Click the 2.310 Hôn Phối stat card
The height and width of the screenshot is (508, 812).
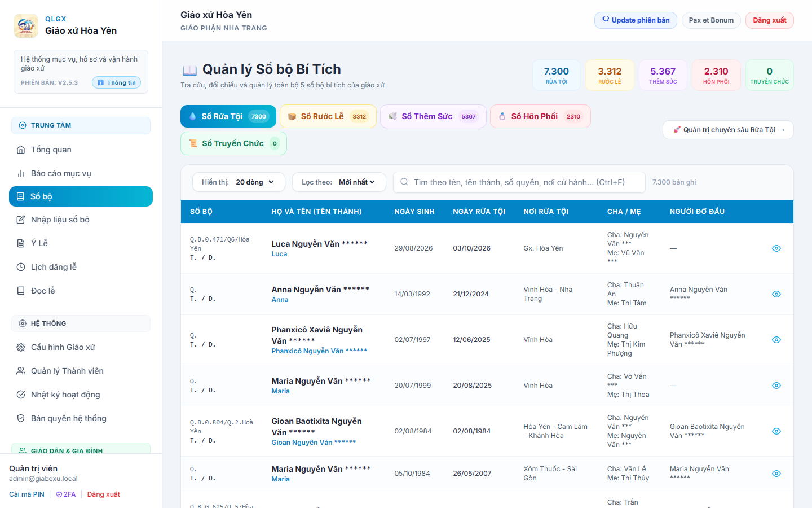pos(716,75)
